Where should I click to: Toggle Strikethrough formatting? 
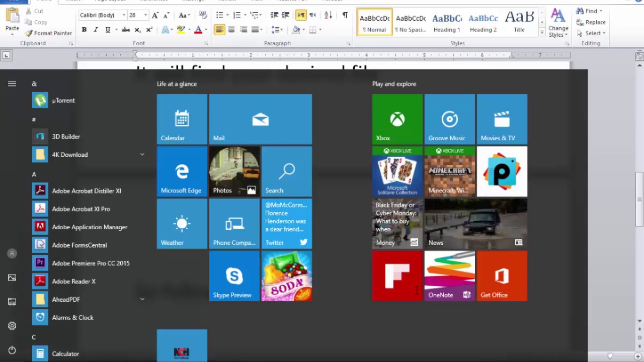pos(126,30)
